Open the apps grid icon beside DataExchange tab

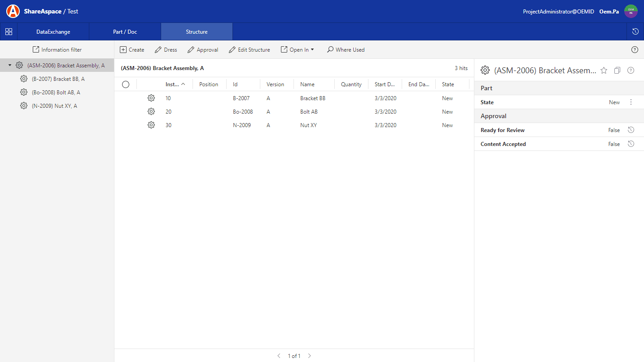[9, 31]
